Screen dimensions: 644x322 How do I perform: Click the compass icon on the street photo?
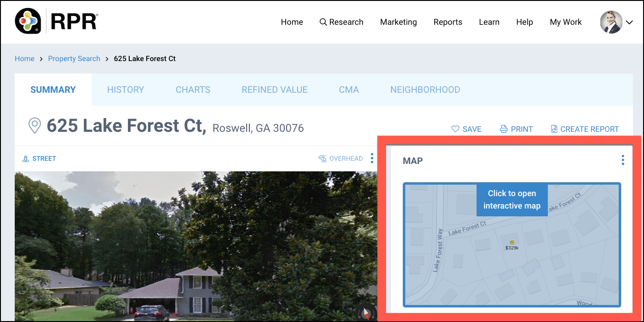[366, 313]
